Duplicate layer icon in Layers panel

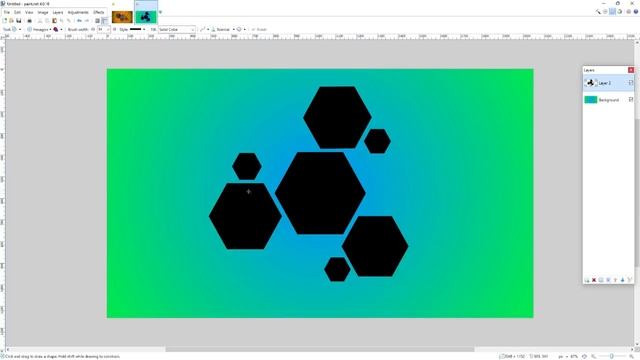coord(601,280)
